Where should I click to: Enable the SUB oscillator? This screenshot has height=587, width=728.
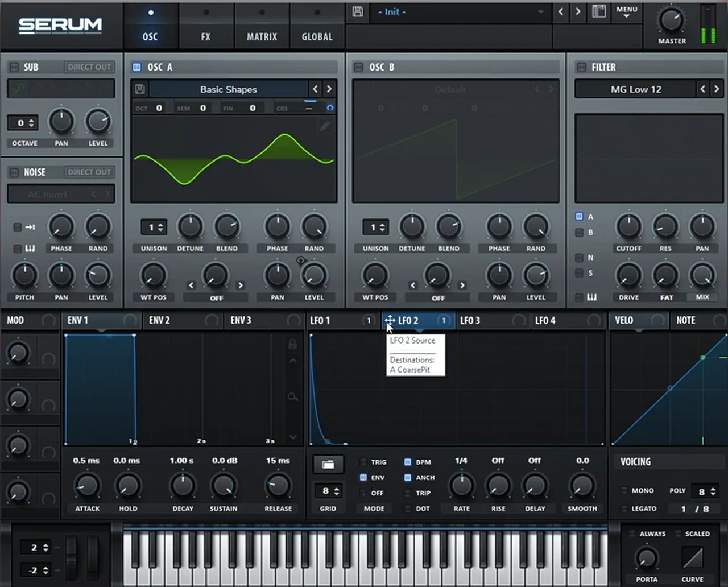(14, 67)
